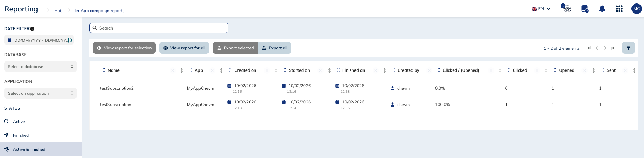This screenshot has height=158, width=644.
Task: Open In-App campaign reports breadcrumb
Action: (100, 11)
